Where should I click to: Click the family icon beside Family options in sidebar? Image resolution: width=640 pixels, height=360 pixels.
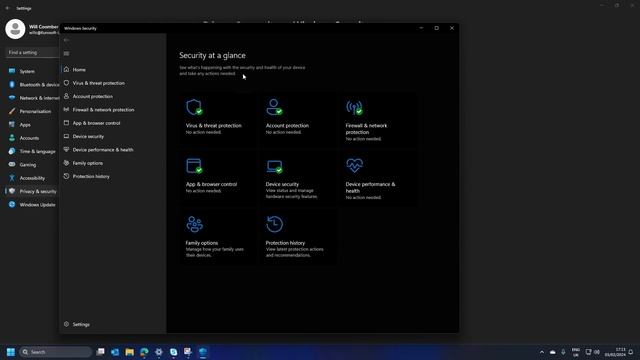(x=67, y=163)
